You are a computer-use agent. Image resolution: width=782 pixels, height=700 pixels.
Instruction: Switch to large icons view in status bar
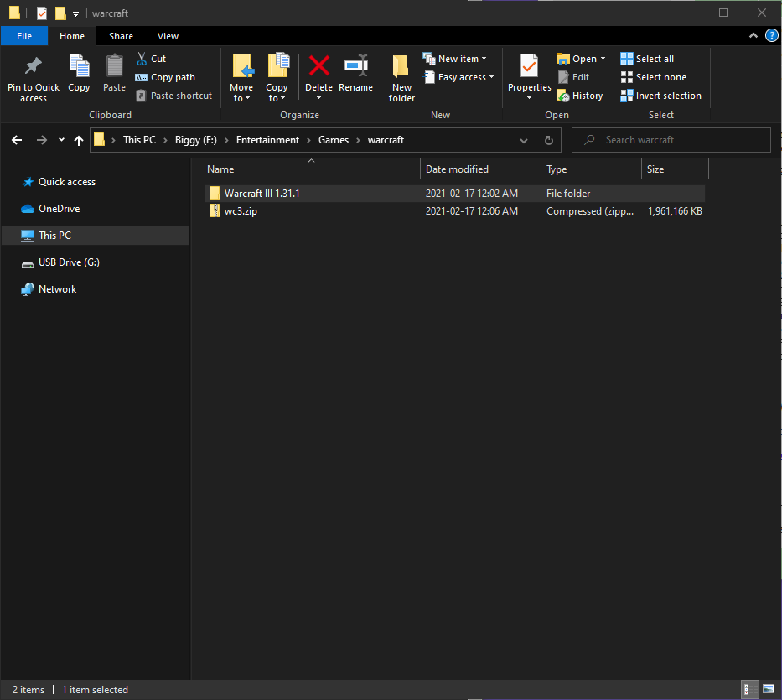point(769,690)
